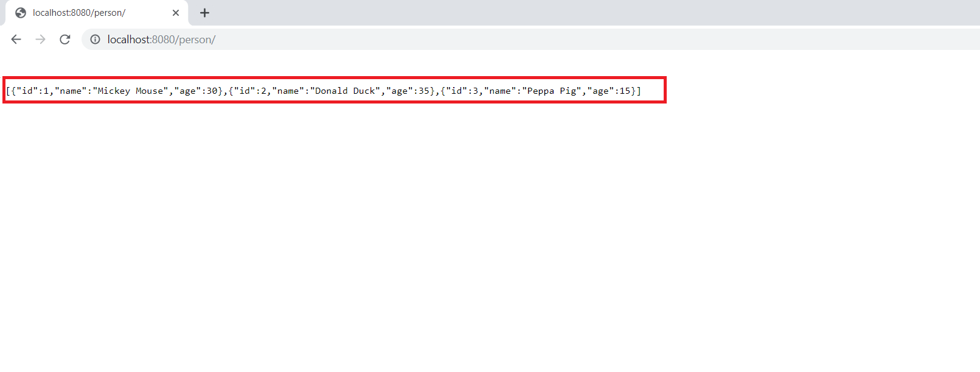This screenshot has height=372, width=980.
Task: Click the age value 35
Action: coord(424,91)
